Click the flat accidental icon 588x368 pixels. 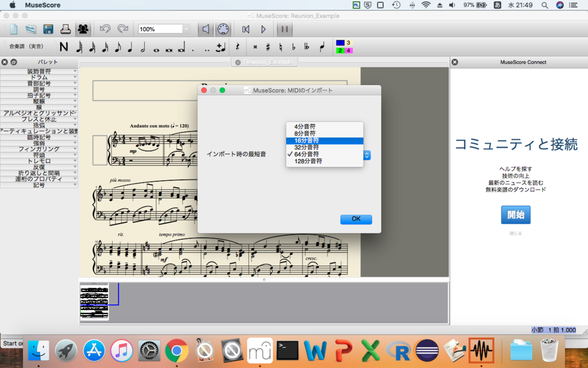pos(293,47)
